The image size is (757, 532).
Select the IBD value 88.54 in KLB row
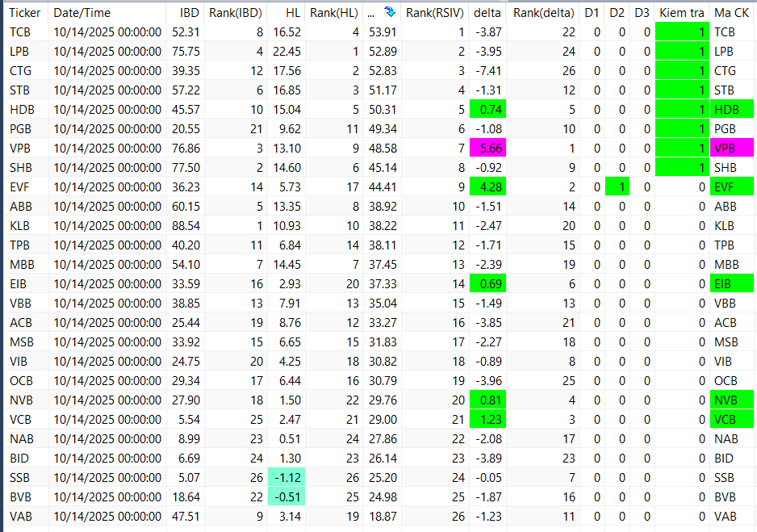click(186, 225)
